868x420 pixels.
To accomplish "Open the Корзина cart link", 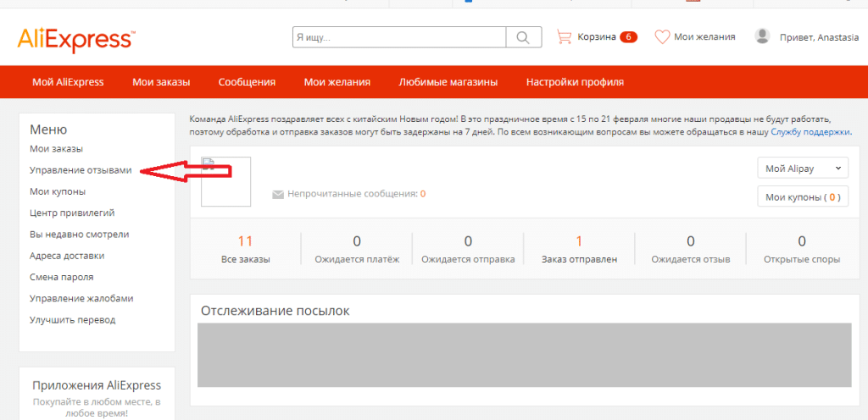I will [597, 37].
